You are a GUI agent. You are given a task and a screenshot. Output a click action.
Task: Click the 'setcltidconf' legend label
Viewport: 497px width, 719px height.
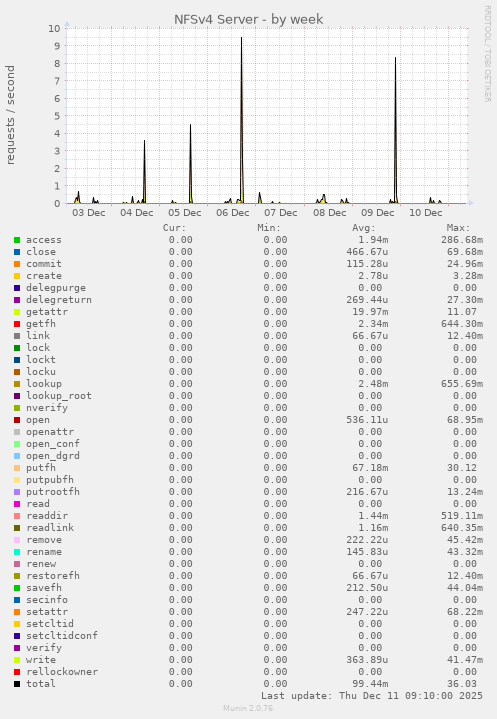[62, 636]
